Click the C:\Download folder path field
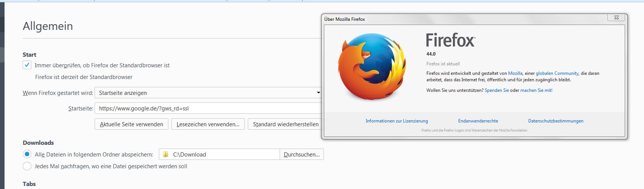 coord(219,154)
